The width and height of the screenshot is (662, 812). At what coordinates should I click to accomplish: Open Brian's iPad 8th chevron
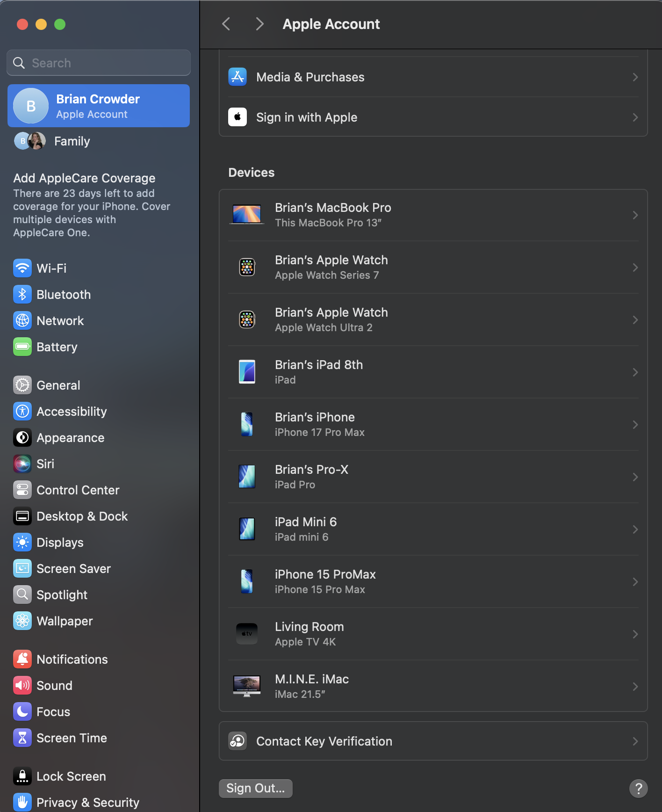tap(635, 372)
